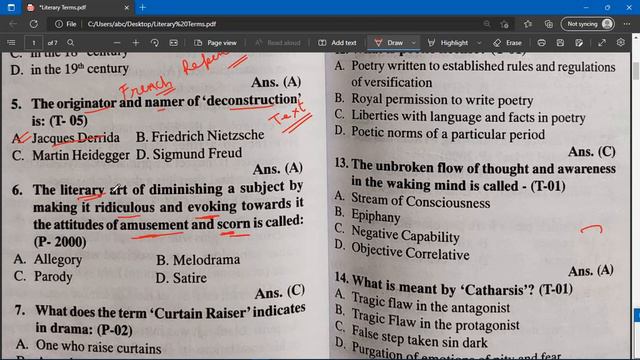Zoom out the PDF
The image size is (640, 360).
[x=117, y=42]
